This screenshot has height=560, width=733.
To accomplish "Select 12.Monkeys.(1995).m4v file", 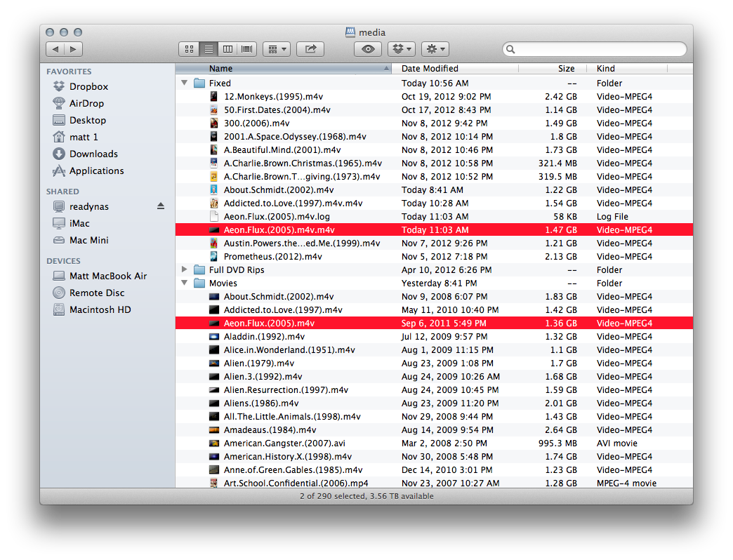I will (x=435, y=97).
